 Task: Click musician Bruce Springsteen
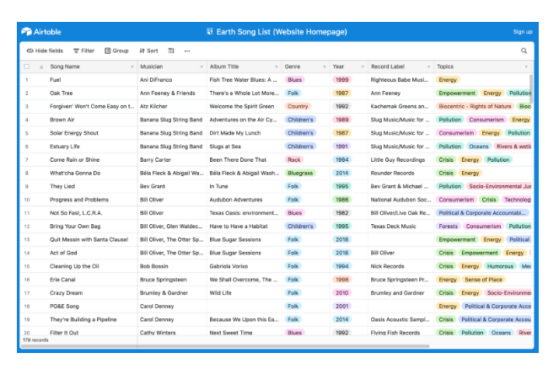pyautogui.click(x=163, y=280)
